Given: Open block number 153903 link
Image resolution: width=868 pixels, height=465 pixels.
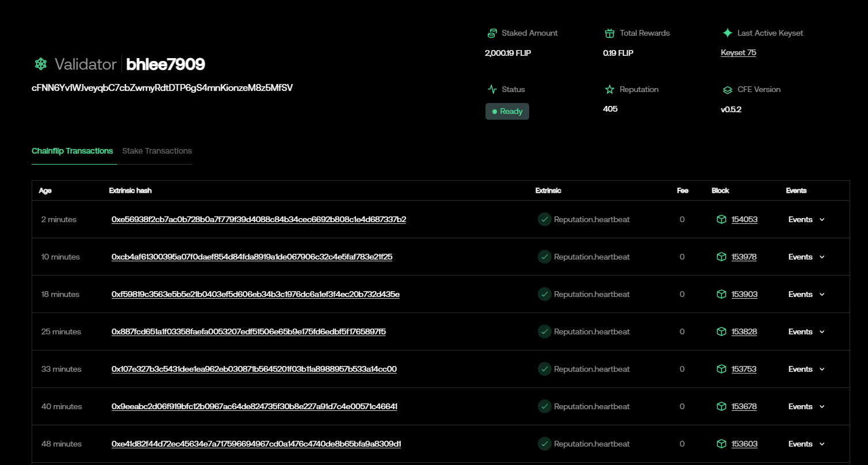Looking at the screenshot, I should 744,294.
